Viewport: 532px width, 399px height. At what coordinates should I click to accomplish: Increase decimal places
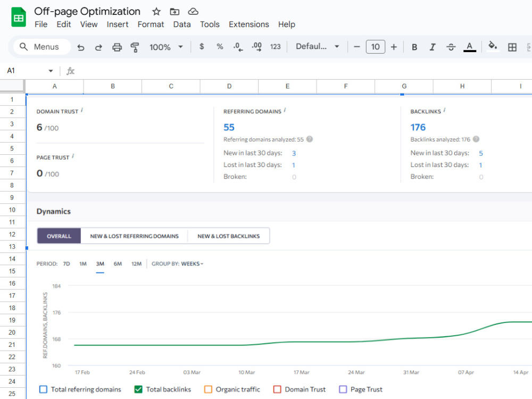tap(256, 47)
